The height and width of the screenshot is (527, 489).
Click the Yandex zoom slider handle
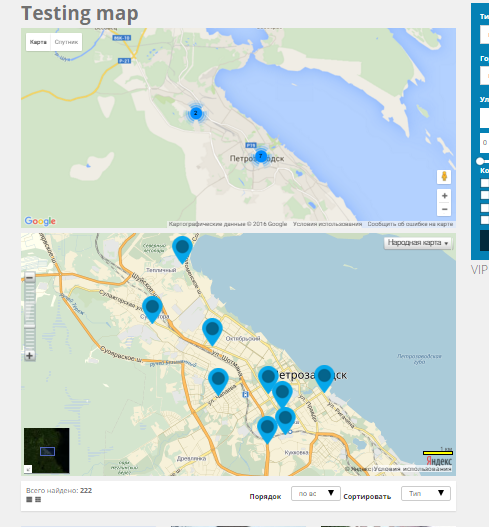pyautogui.click(x=30, y=326)
